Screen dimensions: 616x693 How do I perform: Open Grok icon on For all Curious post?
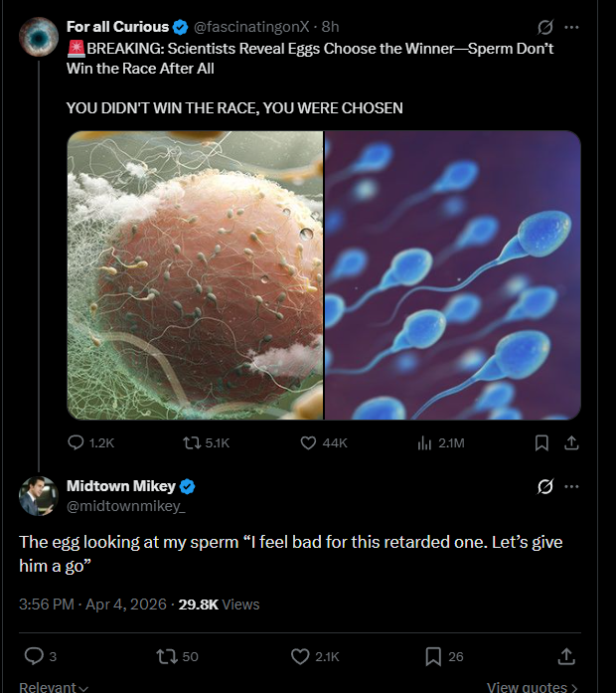coord(543,27)
